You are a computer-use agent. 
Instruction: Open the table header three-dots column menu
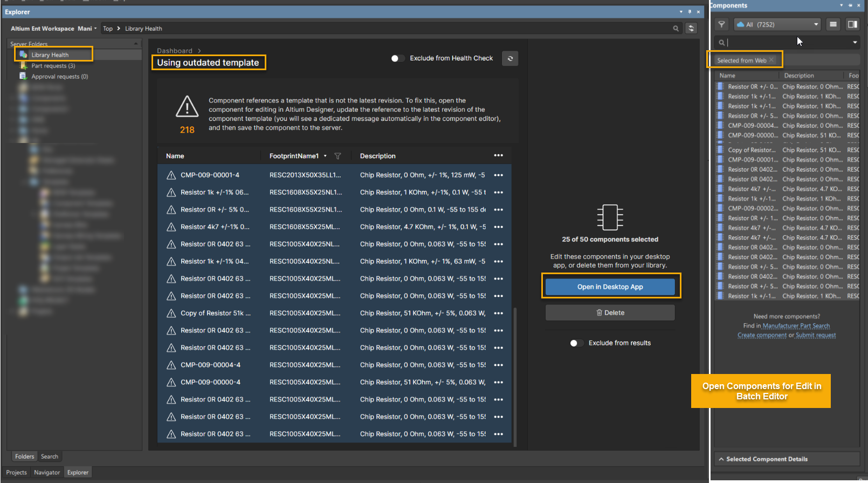(x=498, y=155)
